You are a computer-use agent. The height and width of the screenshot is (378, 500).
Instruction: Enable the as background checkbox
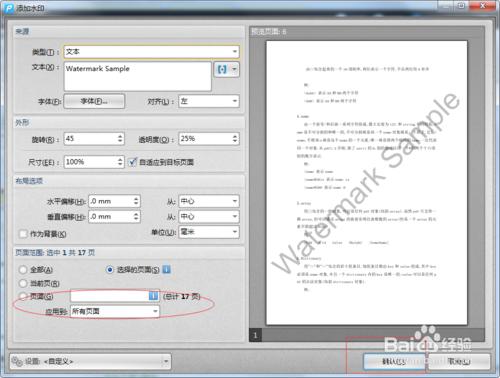click(x=23, y=234)
